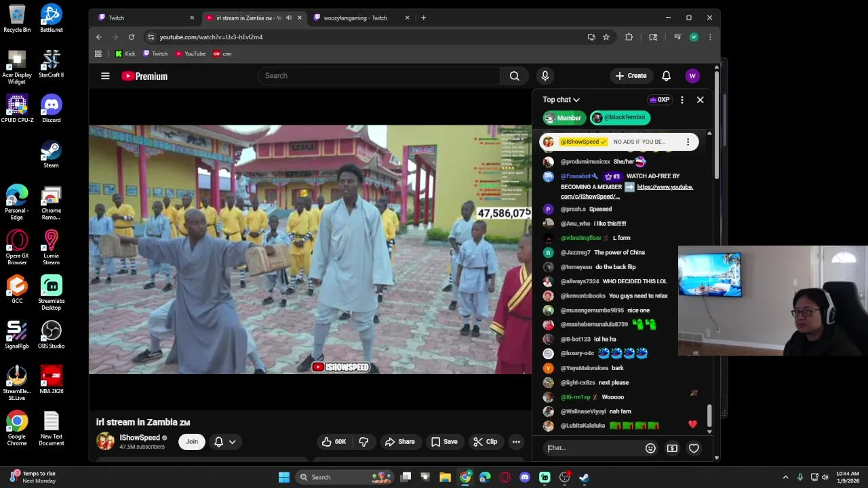This screenshot has width=868, height=488.
Task: Click the Member chip in chat
Action: 564,118
